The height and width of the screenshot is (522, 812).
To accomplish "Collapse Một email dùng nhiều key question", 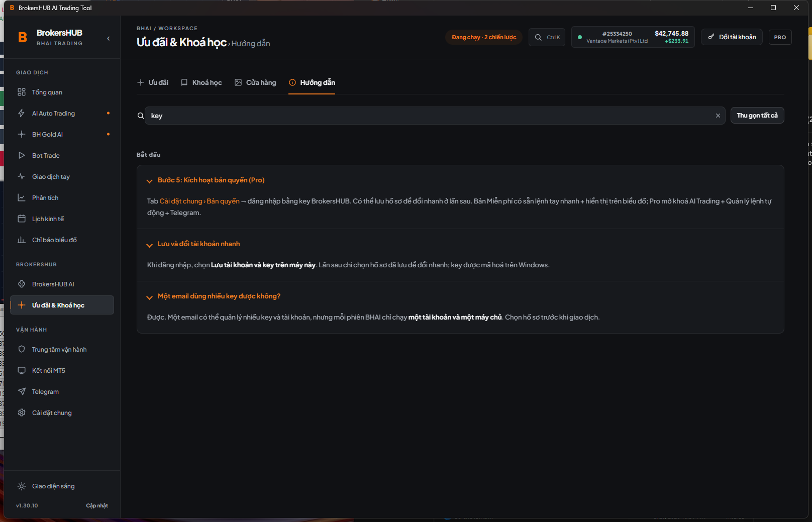I will point(149,297).
